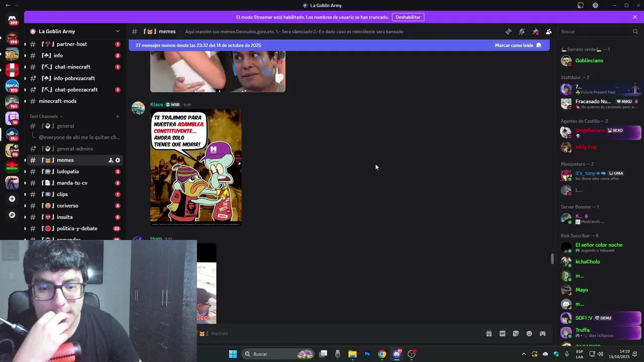Screen dimensions: 644x362
Task: Open info channel
Action: pos(74,56)
